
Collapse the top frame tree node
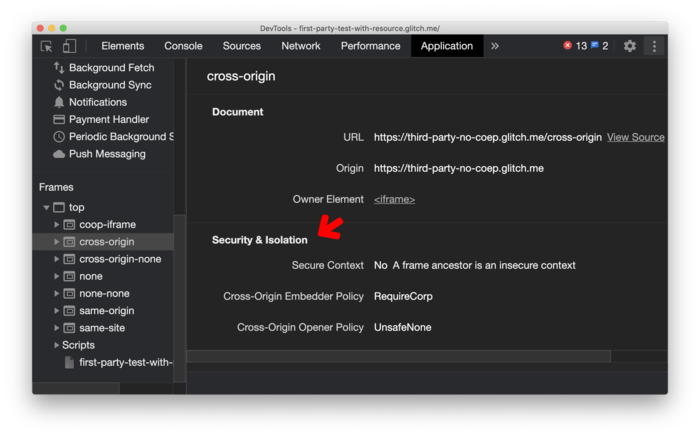coord(46,208)
